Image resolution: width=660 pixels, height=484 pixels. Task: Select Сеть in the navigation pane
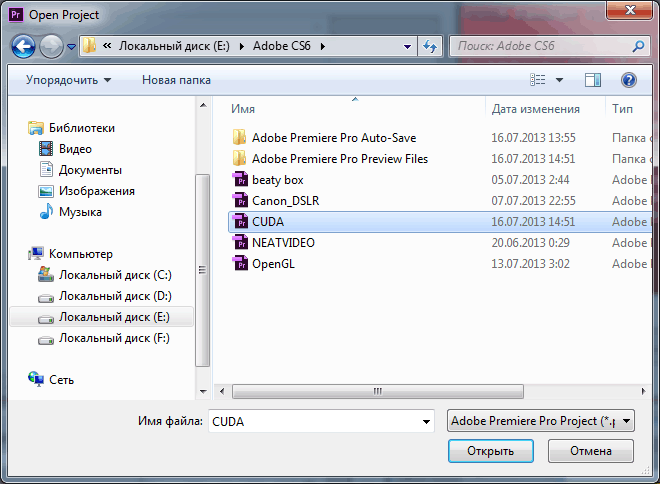click(61, 380)
